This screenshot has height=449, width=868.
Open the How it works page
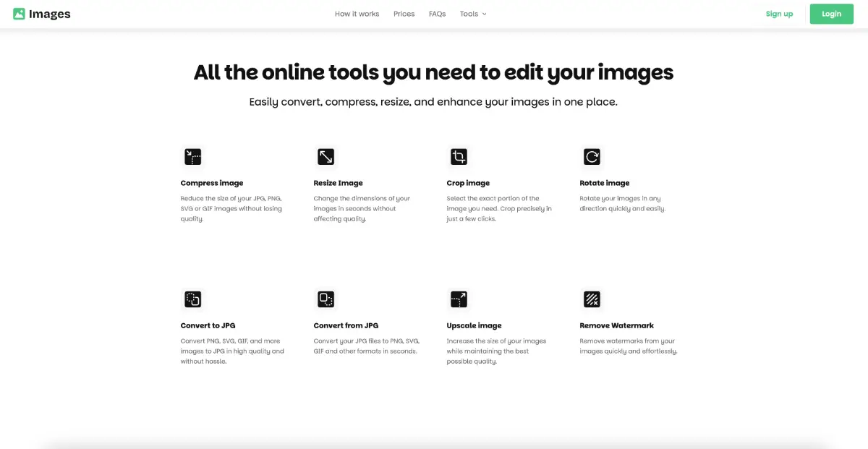(357, 14)
